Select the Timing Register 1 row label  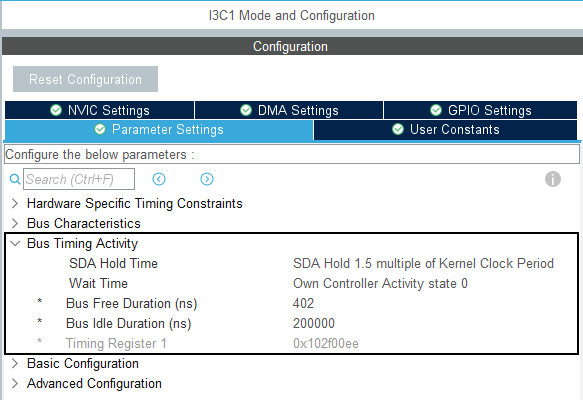(116, 343)
